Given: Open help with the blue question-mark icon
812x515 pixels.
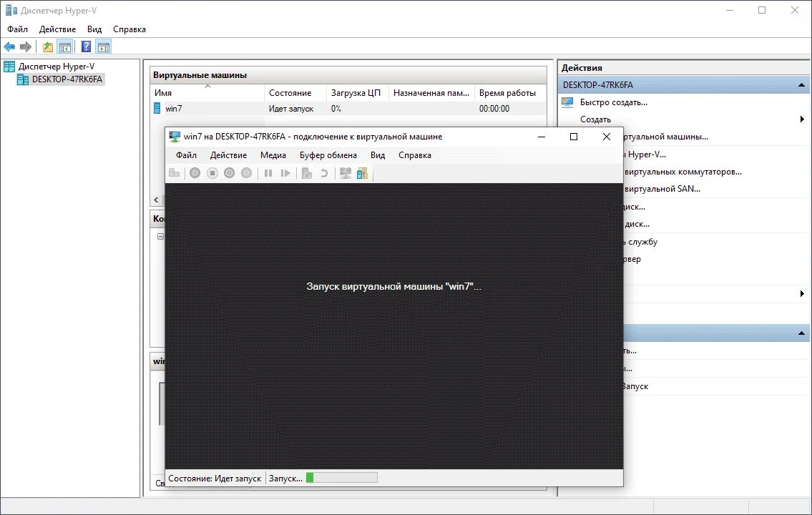Looking at the screenshot, I should (x=87, y=47).
